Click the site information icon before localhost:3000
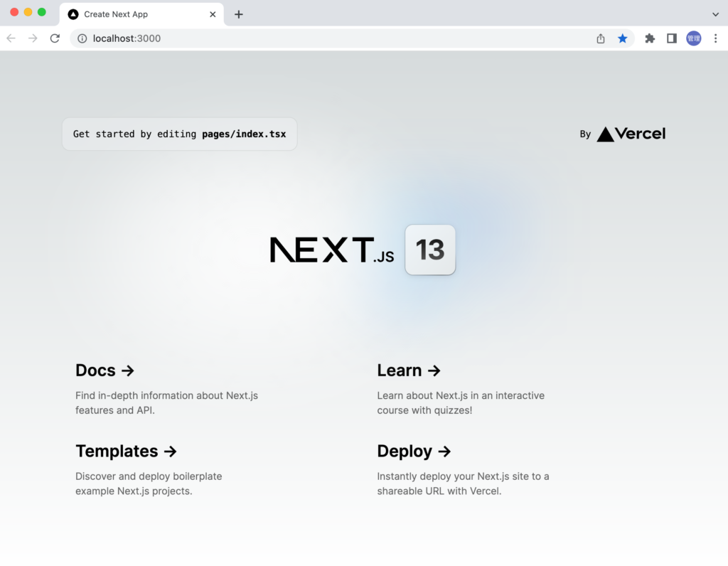This screenshot has height=566, width=728. [x=84, y=38]
